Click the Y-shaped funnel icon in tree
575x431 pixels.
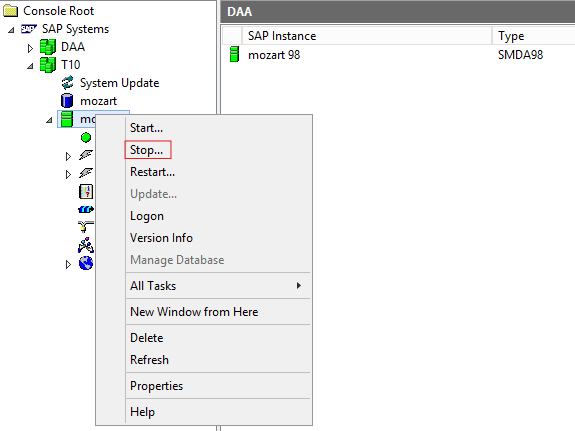86,227
